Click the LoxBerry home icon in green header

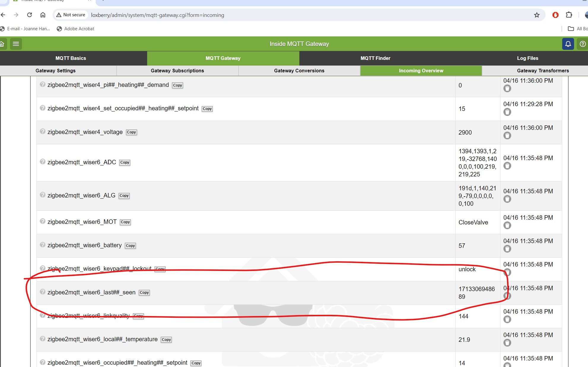(x=2, y=44)
